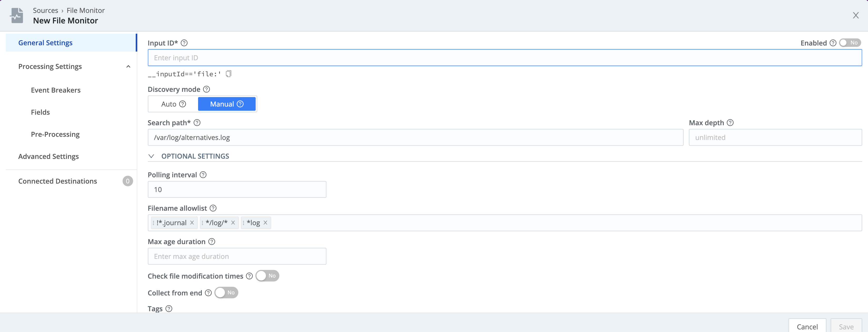Open the Filename allowlist help icon
The image size is (868, 332).
tap(213, 208)
